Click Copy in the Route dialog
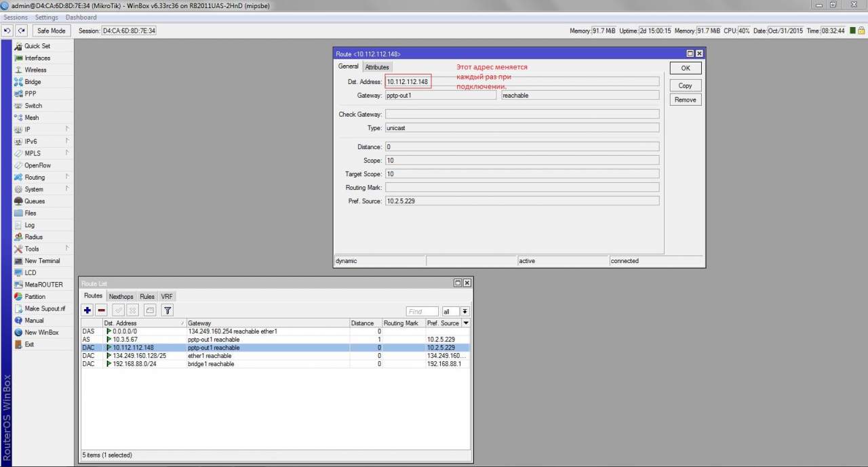Screen dimensions: 868x467 [x=686, y=86]
